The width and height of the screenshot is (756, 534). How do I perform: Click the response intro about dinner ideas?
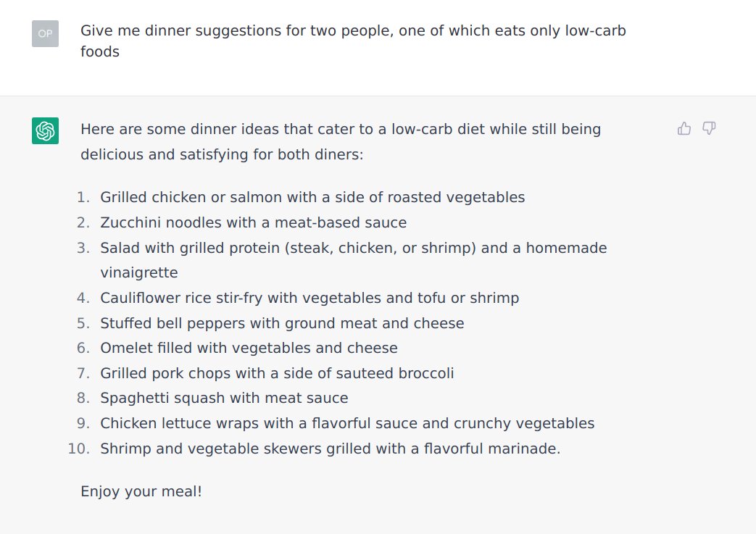[341, 142]
